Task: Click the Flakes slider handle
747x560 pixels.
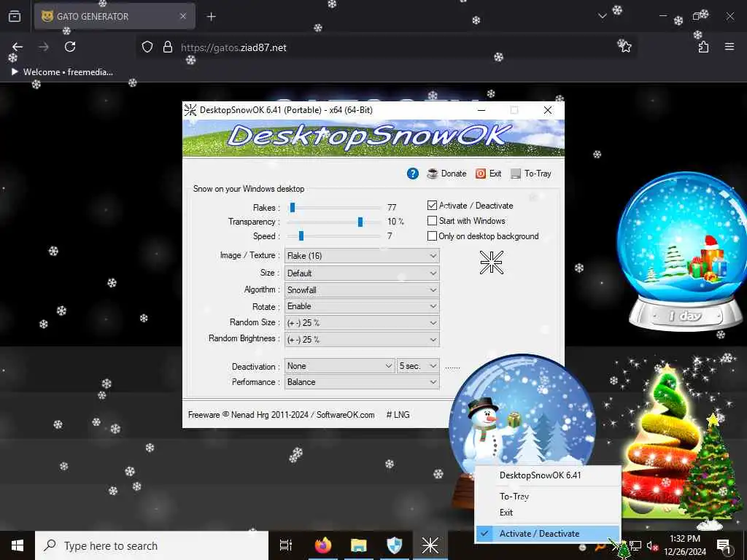Action: click(x=293, y=208)
